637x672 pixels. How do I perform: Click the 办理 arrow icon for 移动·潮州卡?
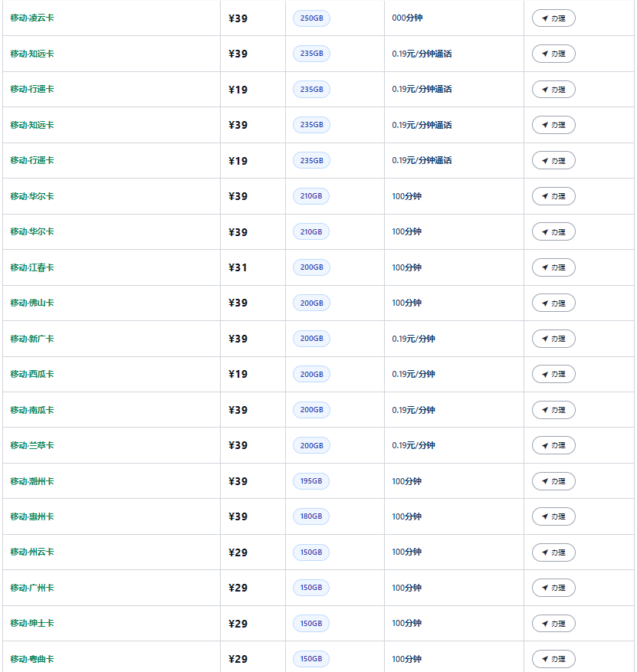click(545, 481)
